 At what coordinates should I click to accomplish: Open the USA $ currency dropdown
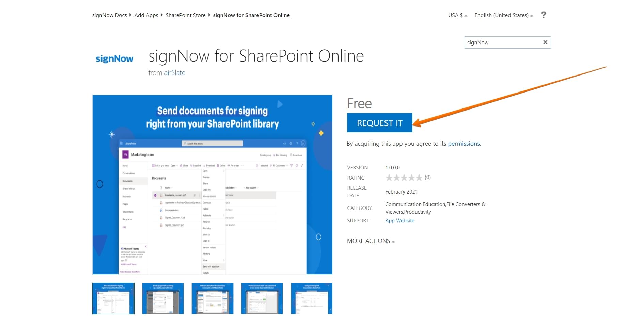(x=458, y=15)
